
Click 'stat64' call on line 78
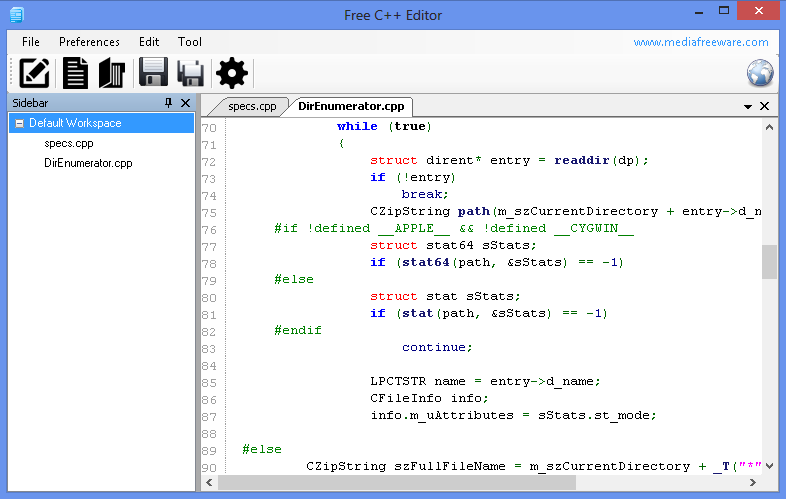point(426,262)
